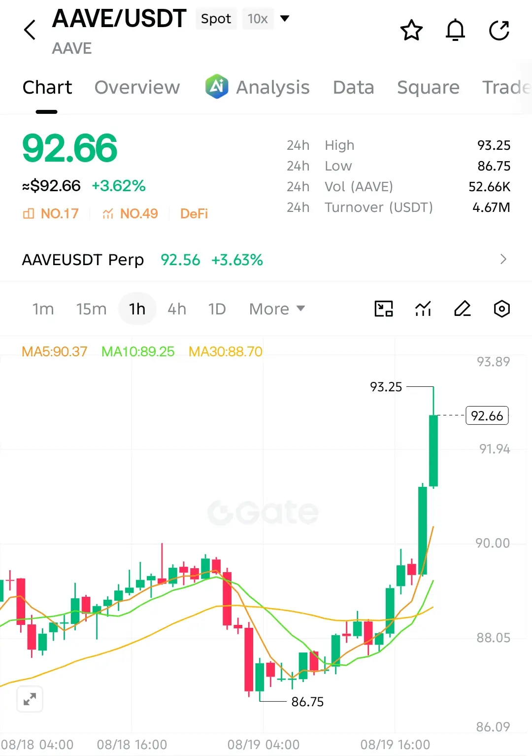Tap the 93.25 high marker on chart
The image size is (532, 756).
(386, 387)
